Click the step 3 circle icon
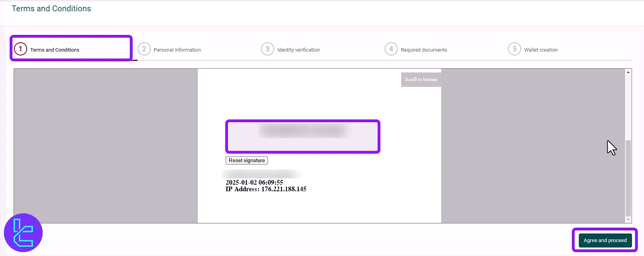The height and width of the screenshot is (256, 644). [x=268, y=49]
